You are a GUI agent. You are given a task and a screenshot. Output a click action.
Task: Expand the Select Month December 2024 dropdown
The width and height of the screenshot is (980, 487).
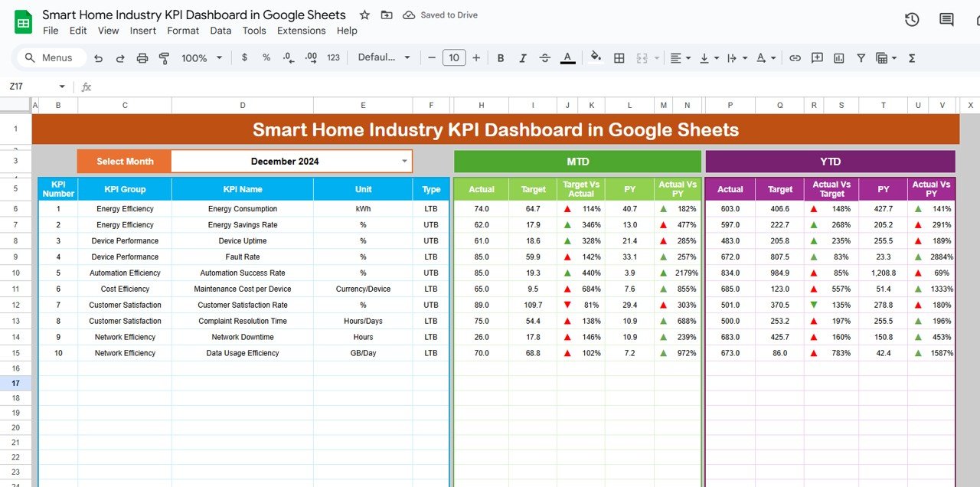tap(405, 162)
